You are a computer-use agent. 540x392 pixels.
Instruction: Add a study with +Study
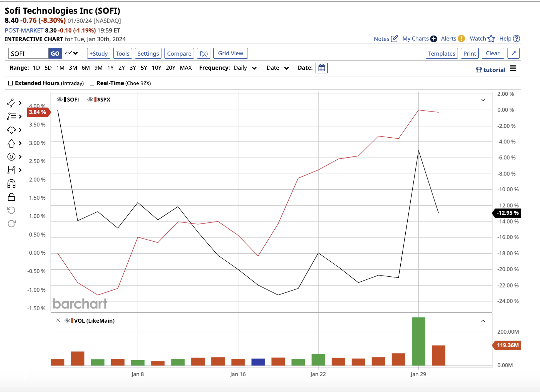point(98,53)
